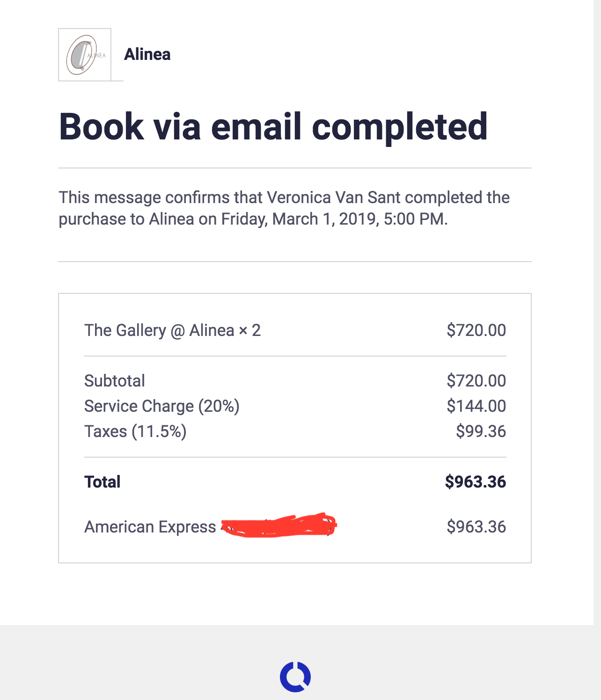Click the $144.00 service charge amount
The image size is (601, 700).
pyautogui.click(x=476, y=406)
